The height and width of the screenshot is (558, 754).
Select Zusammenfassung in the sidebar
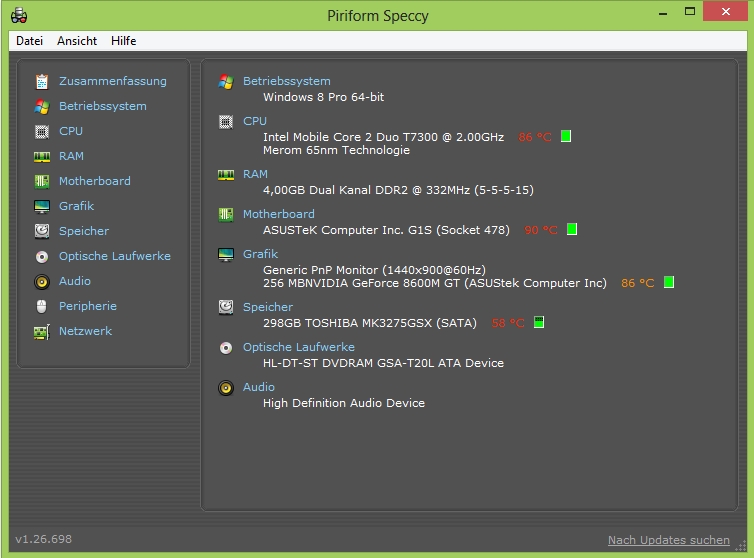pos(113,81)
